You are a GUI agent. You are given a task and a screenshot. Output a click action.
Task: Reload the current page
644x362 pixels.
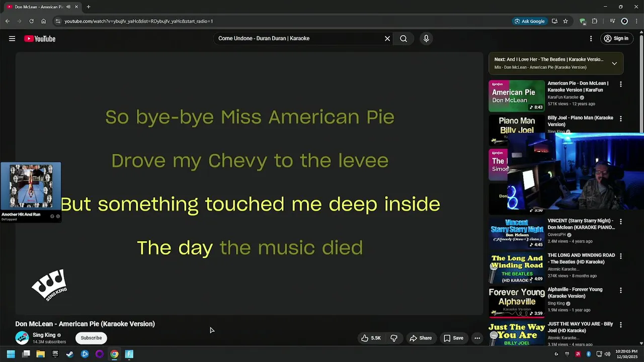coord(31,21)
